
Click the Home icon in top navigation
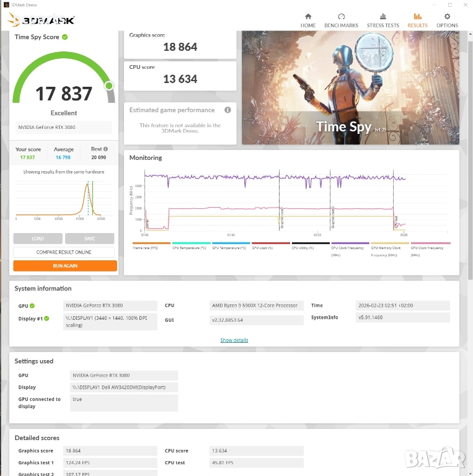pos(308,17)
